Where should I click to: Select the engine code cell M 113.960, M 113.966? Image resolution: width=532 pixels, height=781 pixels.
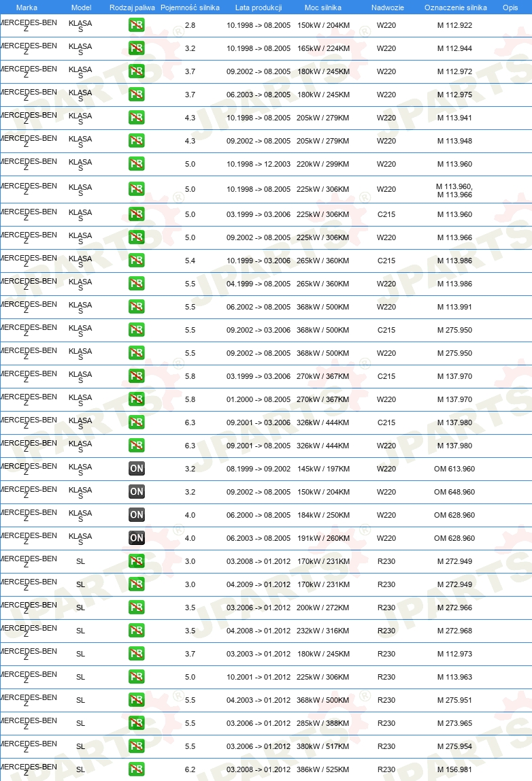455,190
